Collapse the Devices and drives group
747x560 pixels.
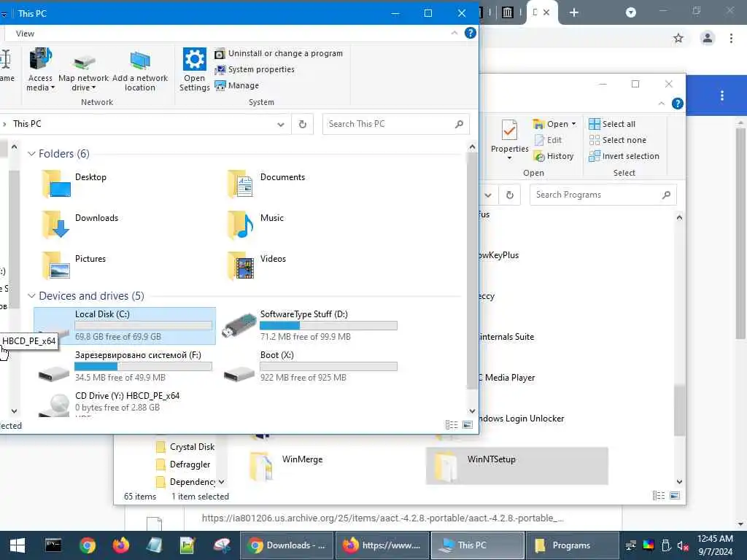click(x=31, y=296)
